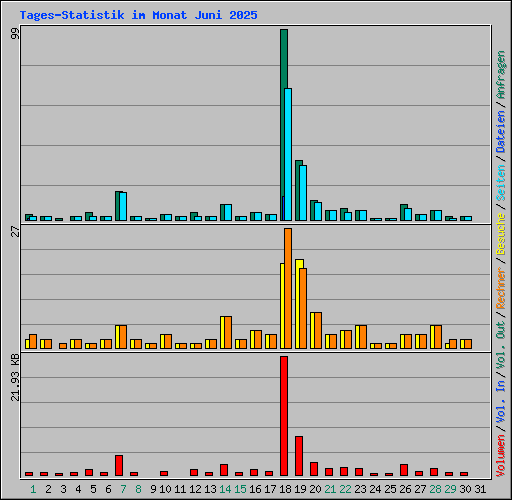Image resolution: width=512 pixels, height=500 pixels.
Task: Select day label "4" on the x-axis
Action: click(x=78, y=489)
